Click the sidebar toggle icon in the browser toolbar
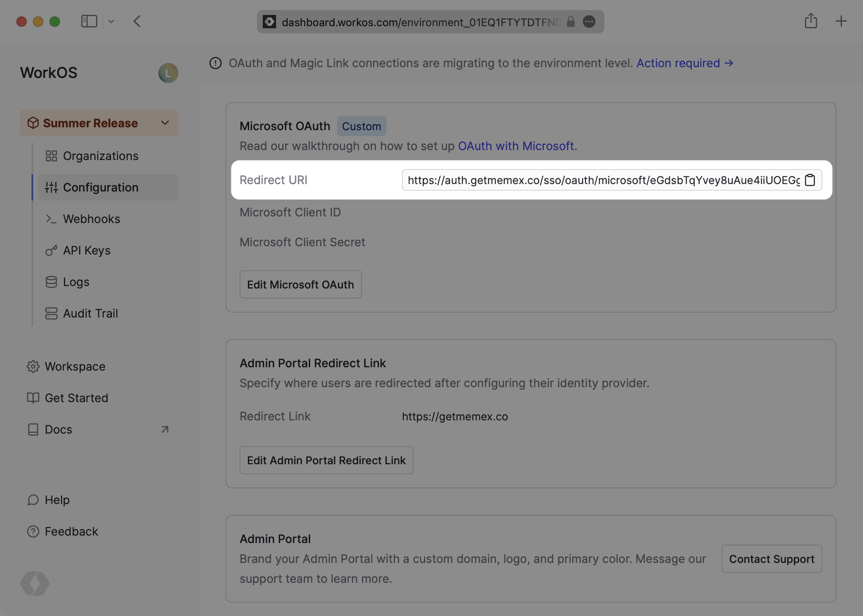Screen dimensions: 863x616 [89, 21]
